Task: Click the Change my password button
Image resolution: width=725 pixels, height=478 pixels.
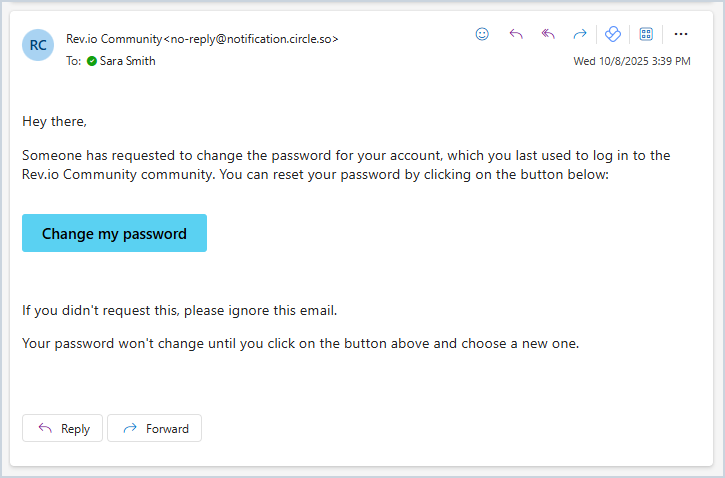Action: point(114,233)
